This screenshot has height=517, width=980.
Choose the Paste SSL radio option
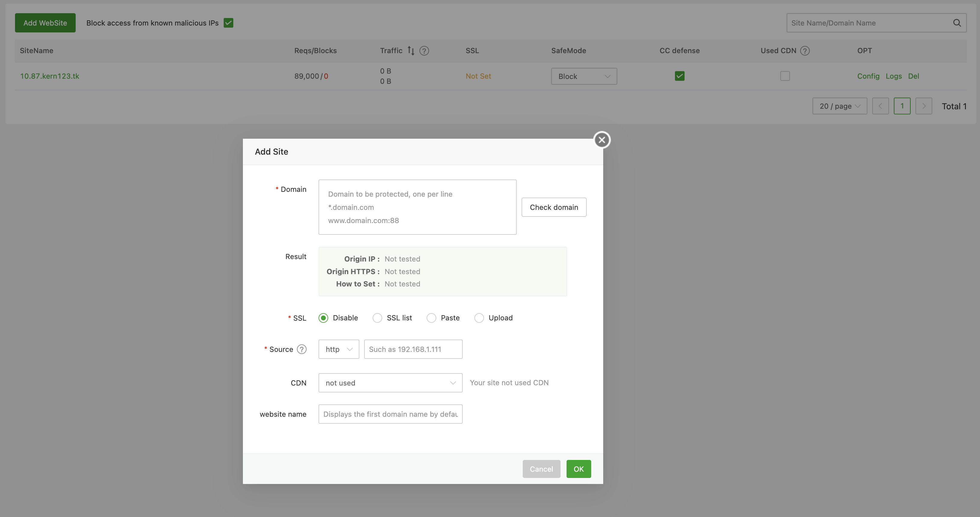pyautogui.click(x=431, y=318)
